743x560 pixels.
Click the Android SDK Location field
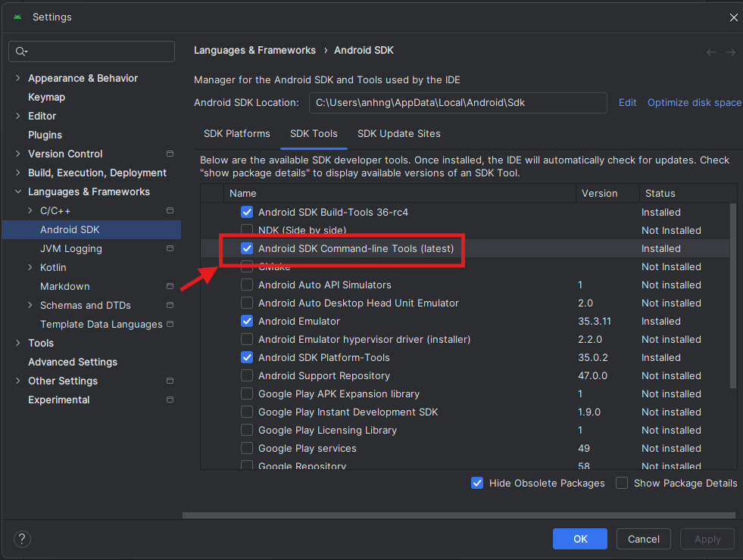(x=457, y=102)
